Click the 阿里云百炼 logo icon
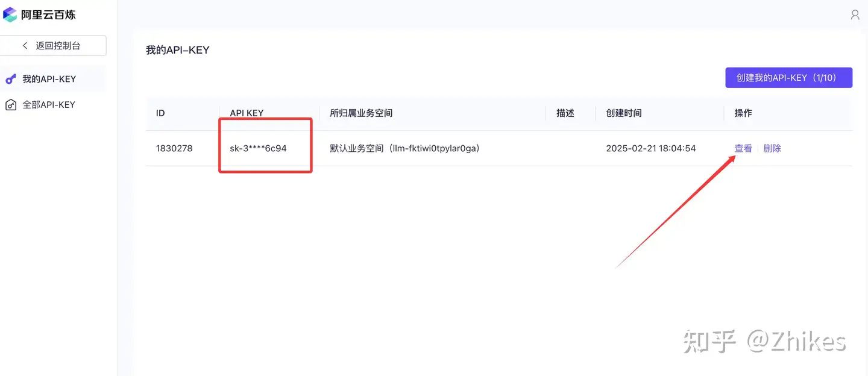This screenshot has height=376, width=868. tap(10, 15)
